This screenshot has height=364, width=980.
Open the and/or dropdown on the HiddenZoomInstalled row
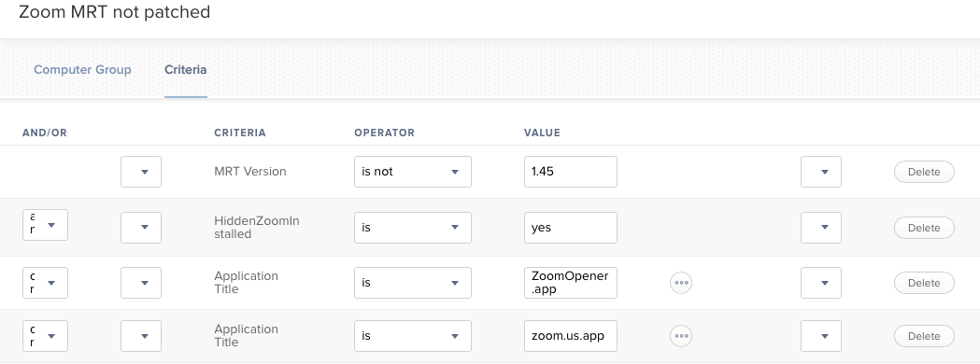(x=45, y=225)
